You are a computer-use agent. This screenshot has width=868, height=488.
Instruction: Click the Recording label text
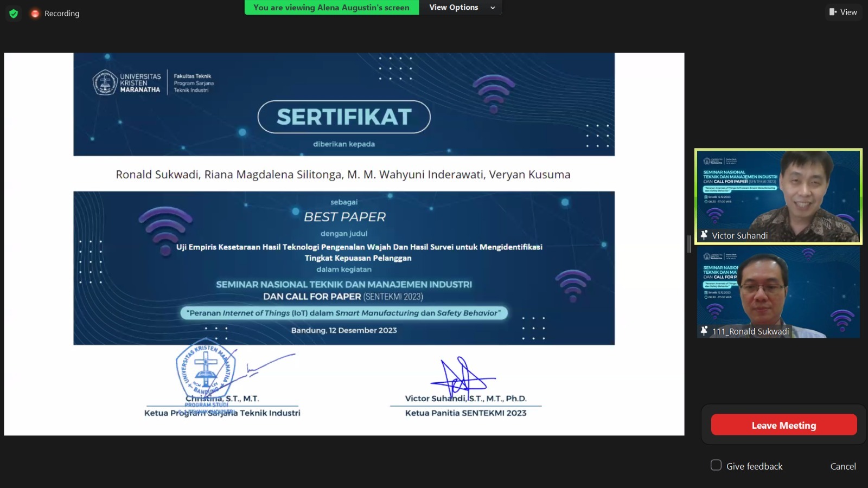pyautogui.click(x=62, y=14)
